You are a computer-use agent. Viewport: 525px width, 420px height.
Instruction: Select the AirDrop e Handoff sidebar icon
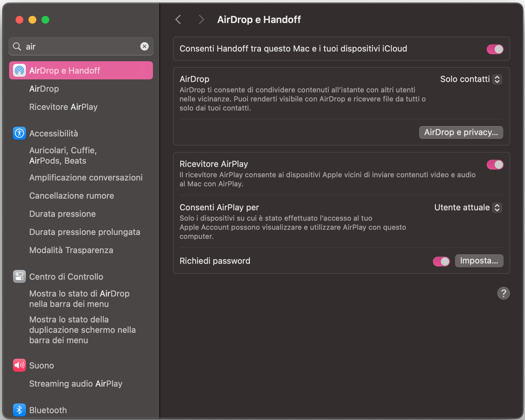[19, 70]
